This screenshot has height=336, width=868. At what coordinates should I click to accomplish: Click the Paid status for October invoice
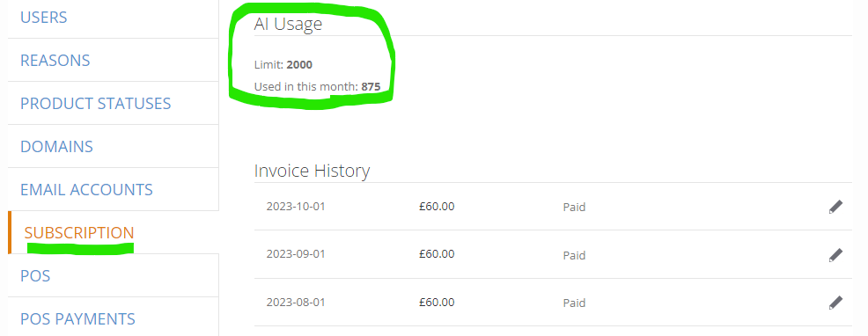[x=574, y=208]
